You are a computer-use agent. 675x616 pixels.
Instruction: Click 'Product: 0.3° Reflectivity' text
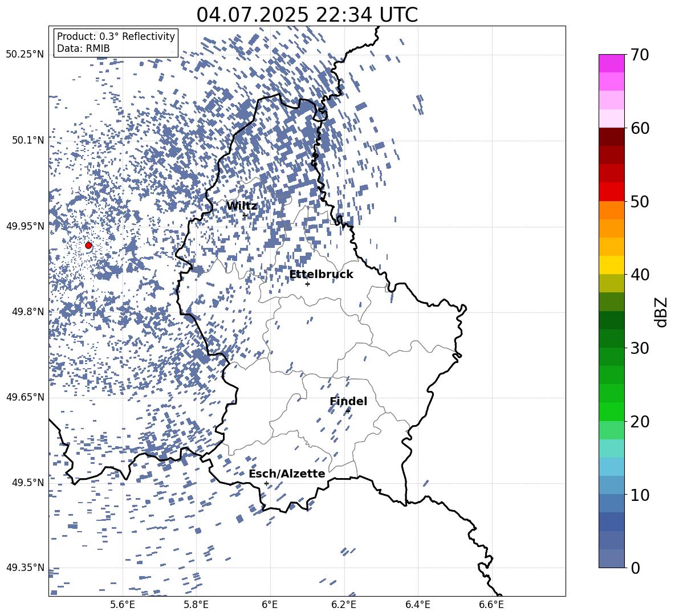tap(116, 36)
